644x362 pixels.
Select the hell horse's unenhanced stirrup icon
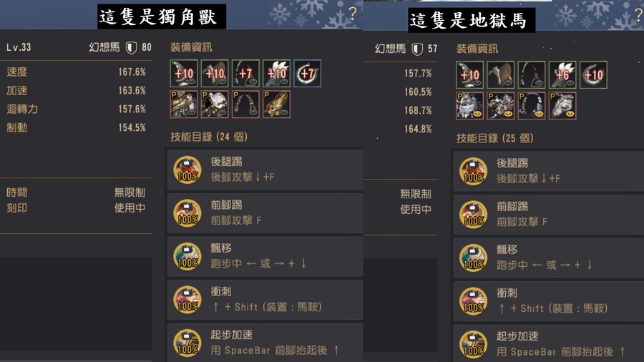(x=532, y=74)
